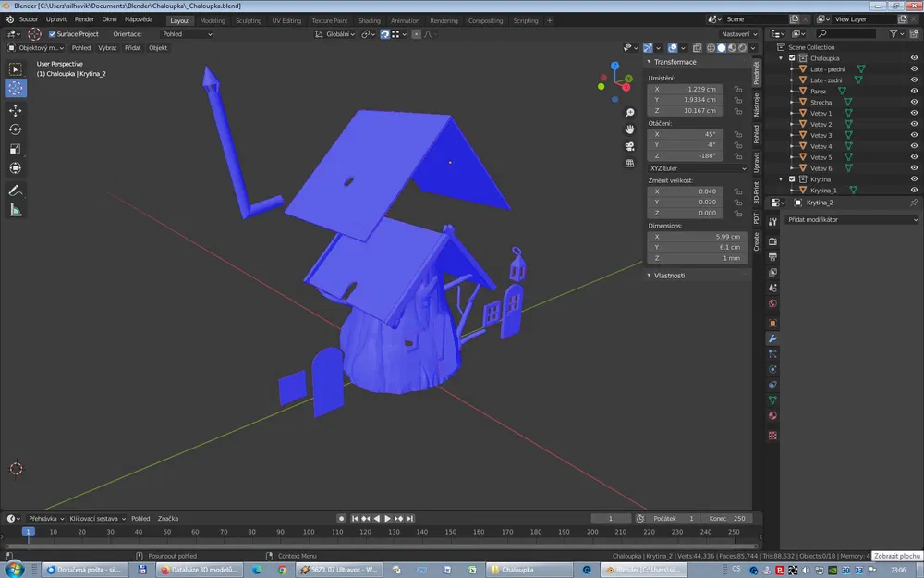
Task: Choose the Annotate pencil tool
Action: 16,191
